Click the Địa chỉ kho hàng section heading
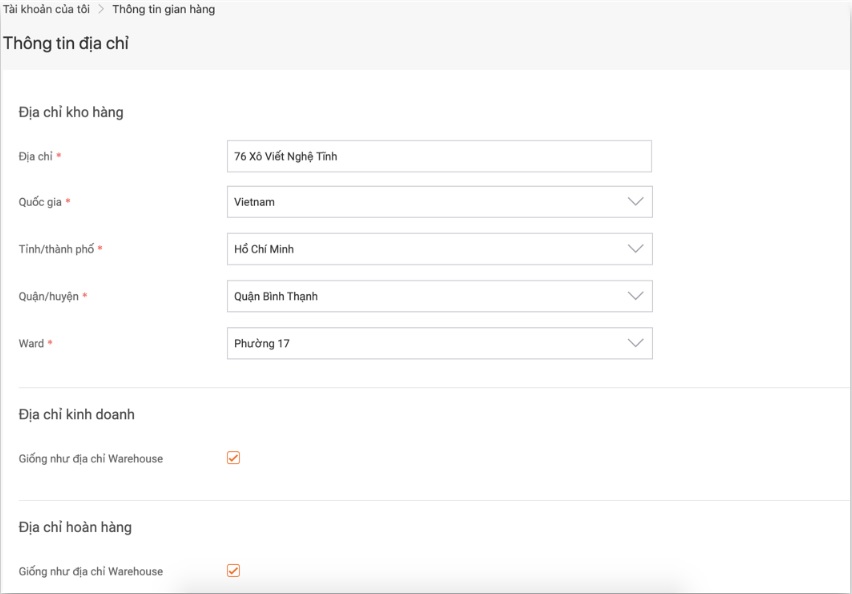This screenshot has width=852, height=594. click(71, 113)
